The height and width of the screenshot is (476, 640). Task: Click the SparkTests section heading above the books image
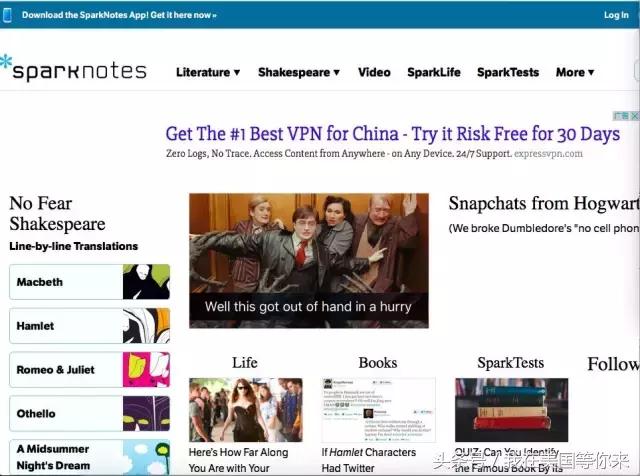click(511, 363)
